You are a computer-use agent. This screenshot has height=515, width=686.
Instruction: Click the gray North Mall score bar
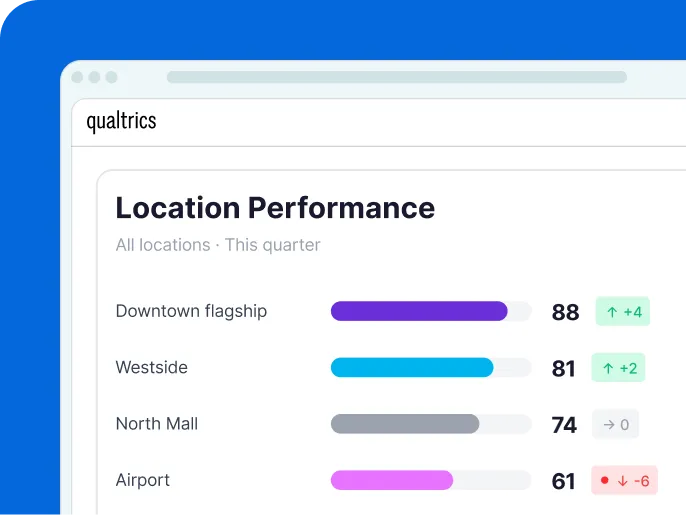(405, 424)
